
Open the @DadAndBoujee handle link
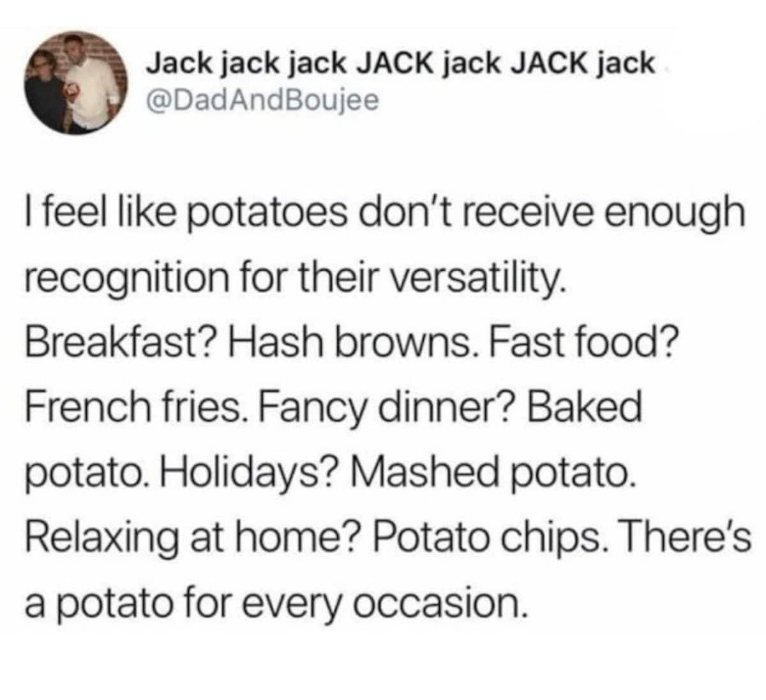pos(263,100)
